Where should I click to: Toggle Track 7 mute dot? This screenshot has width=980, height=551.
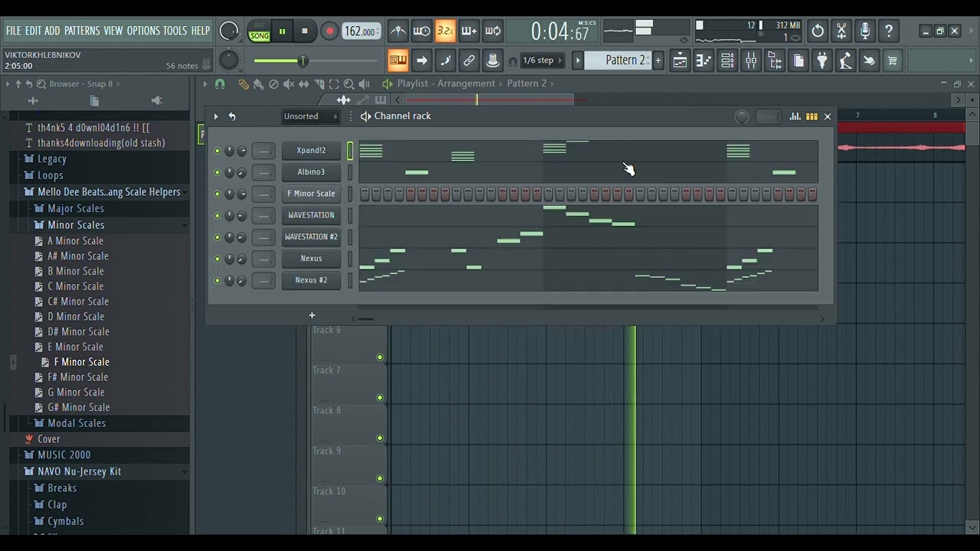click(380, 398)
